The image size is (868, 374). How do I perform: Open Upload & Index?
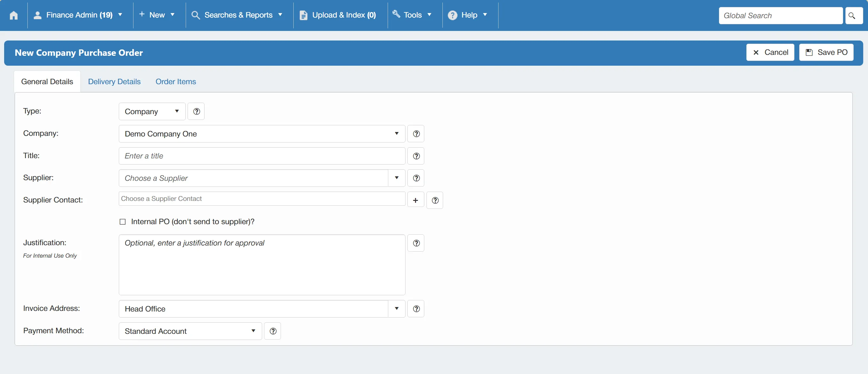(338, 15)
